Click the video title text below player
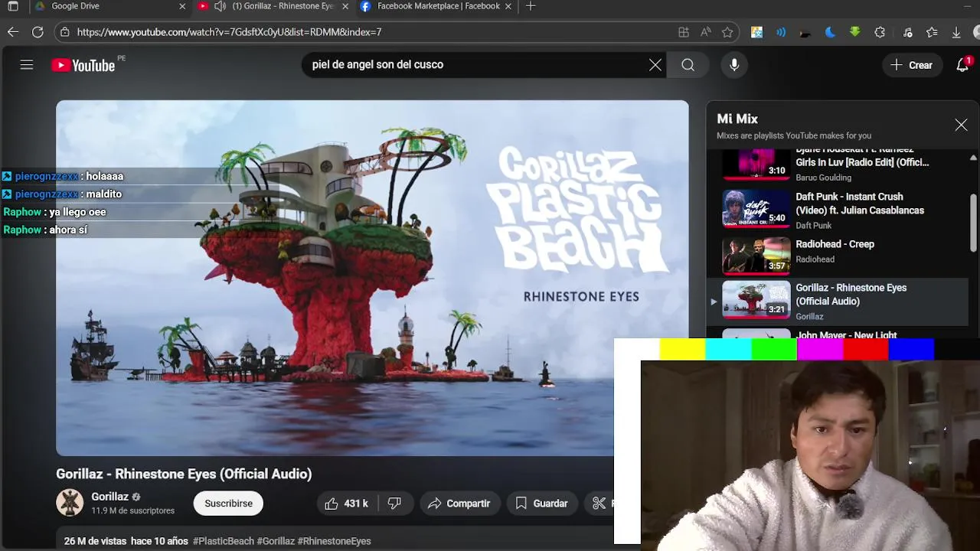 pyautogui.click(x=184, y=474)
